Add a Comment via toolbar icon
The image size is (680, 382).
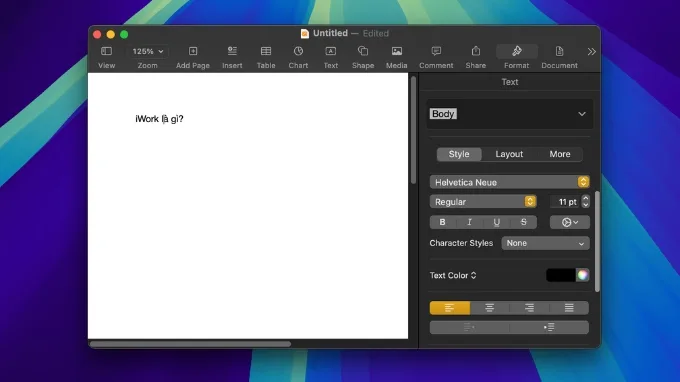click(x=436, y=51)
